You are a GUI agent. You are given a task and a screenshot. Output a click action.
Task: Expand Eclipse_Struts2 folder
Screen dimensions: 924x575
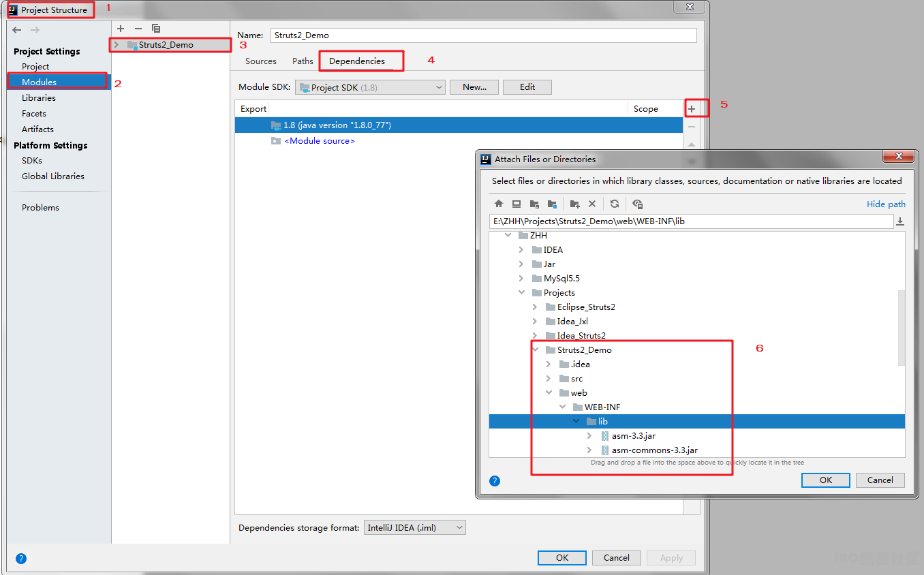coord(534,307)
